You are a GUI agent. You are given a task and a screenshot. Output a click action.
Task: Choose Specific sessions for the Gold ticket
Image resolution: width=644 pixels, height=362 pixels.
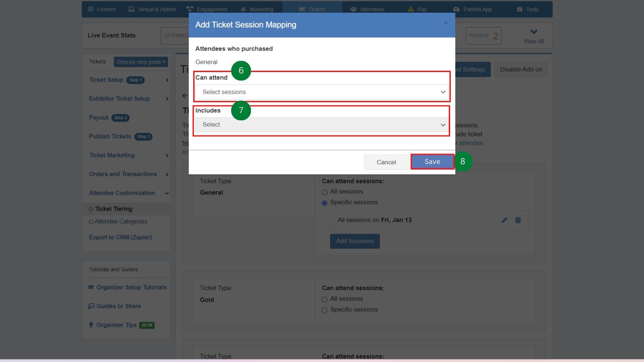324,310
